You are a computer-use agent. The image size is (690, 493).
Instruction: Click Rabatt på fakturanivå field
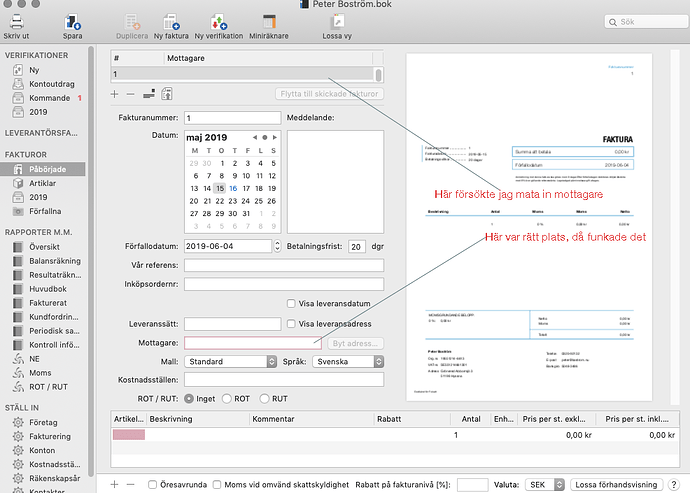pyautogui.click(x=472, y=484)
